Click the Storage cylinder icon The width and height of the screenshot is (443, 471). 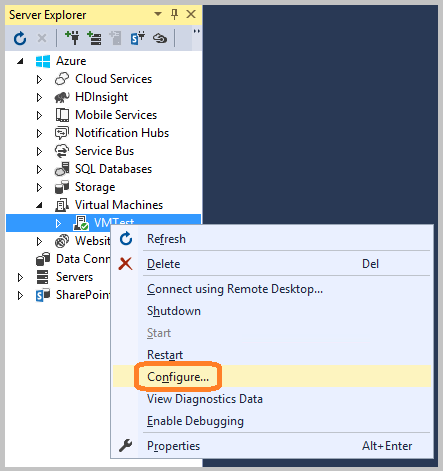(x=62, y=187)
